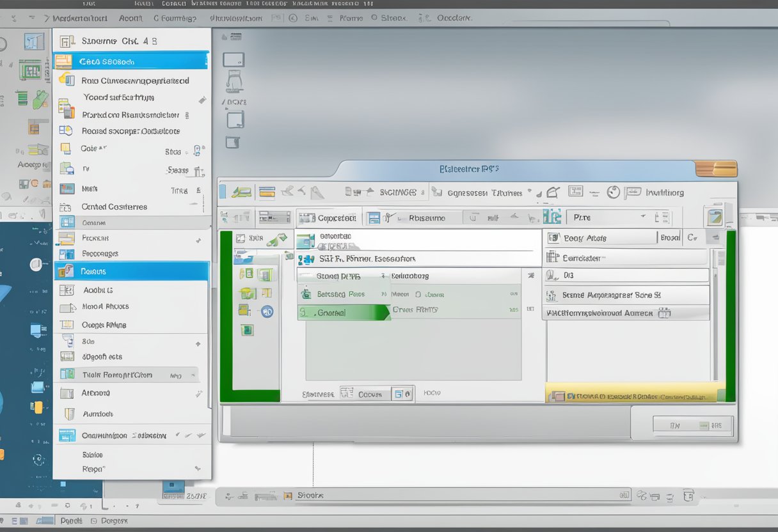The image size is (778, 532).
Task: Click the clock icon in dialog toolbar
Action: pyautogui.click(x=613, y=192)
